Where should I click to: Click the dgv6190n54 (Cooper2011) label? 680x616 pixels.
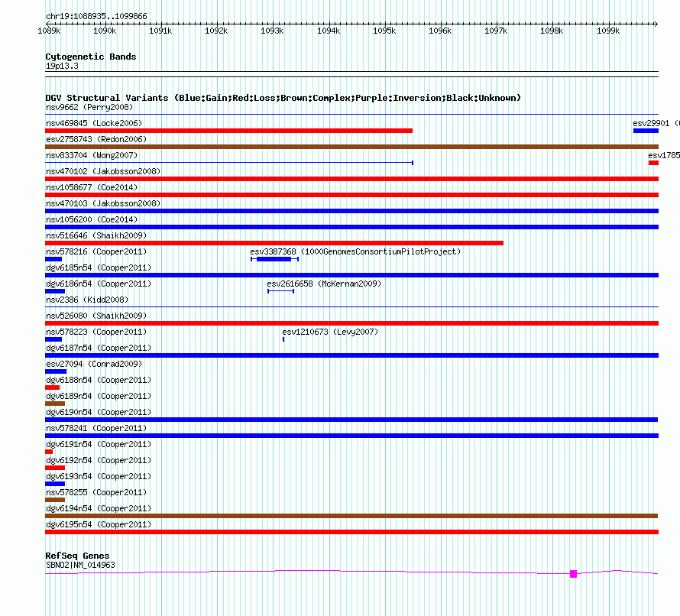(99, 412)
